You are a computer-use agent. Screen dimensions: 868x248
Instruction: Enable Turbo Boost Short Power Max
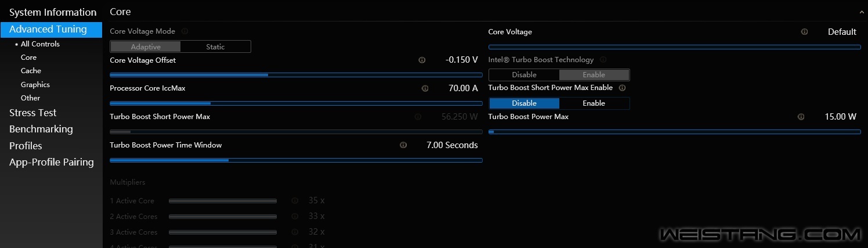click(x=594, y=103)
